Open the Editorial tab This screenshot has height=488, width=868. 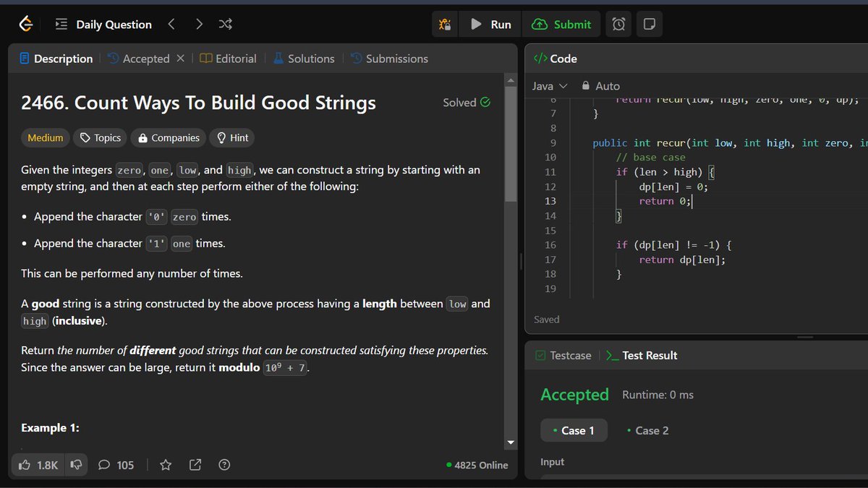click(229, 59)
